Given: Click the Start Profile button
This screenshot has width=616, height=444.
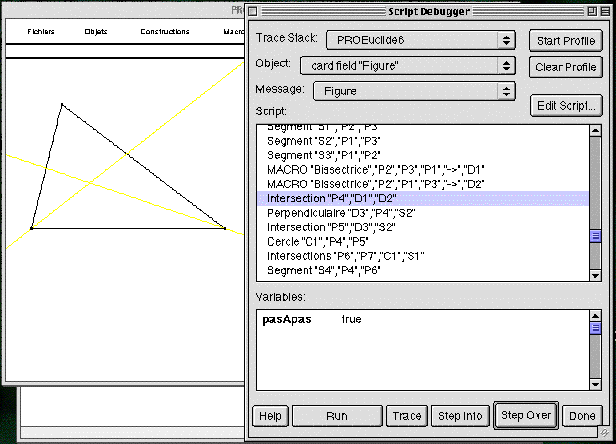Looking at the screenshot, I should click(x=564, y=40).
